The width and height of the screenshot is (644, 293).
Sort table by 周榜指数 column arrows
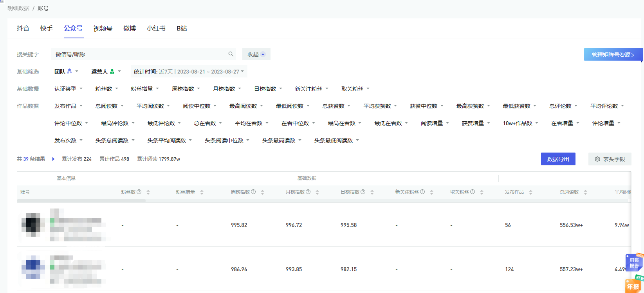(262, 192)
